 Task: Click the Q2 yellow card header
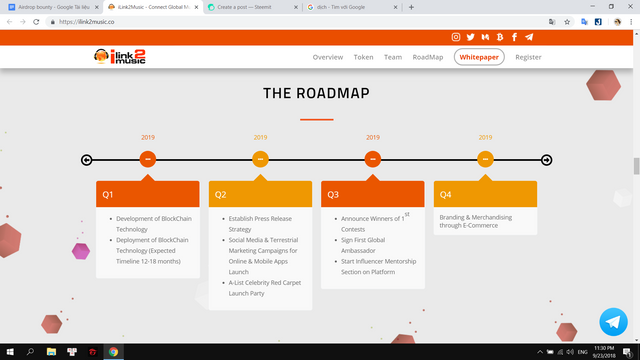(x=260, y=194)
